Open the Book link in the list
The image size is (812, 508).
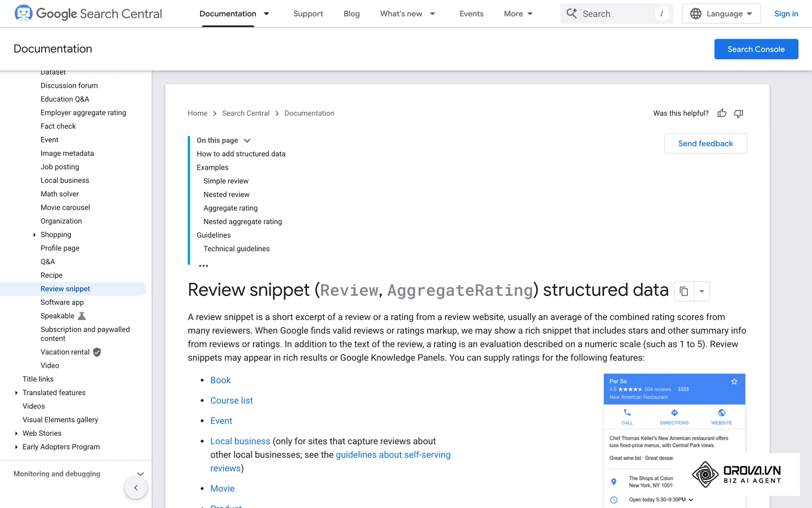click(x=220, y=380)
